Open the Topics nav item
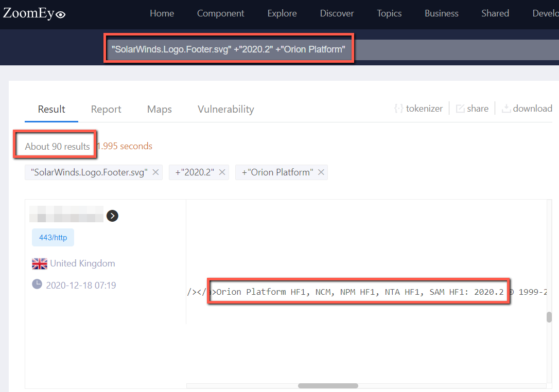Screen dimensions: 559x392 [x=389, y=13]
